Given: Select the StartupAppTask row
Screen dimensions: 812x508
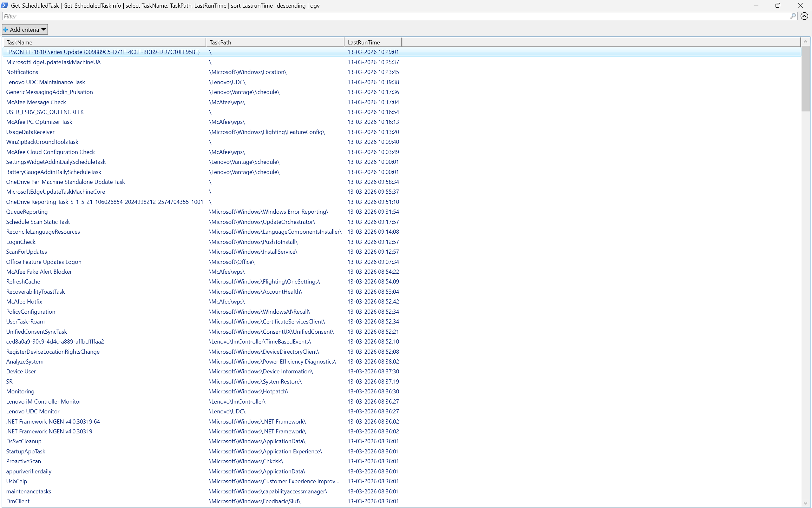Looking at the screenshot, I should [x=402, y=451].
